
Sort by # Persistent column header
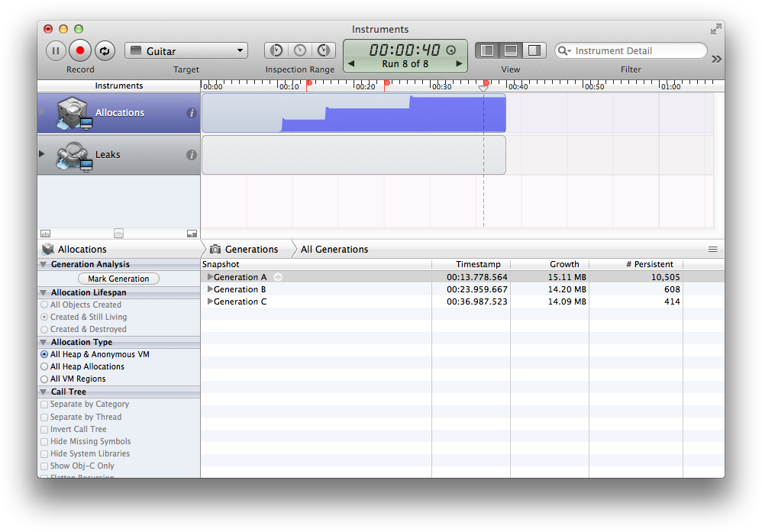click(x=636, y=264)
